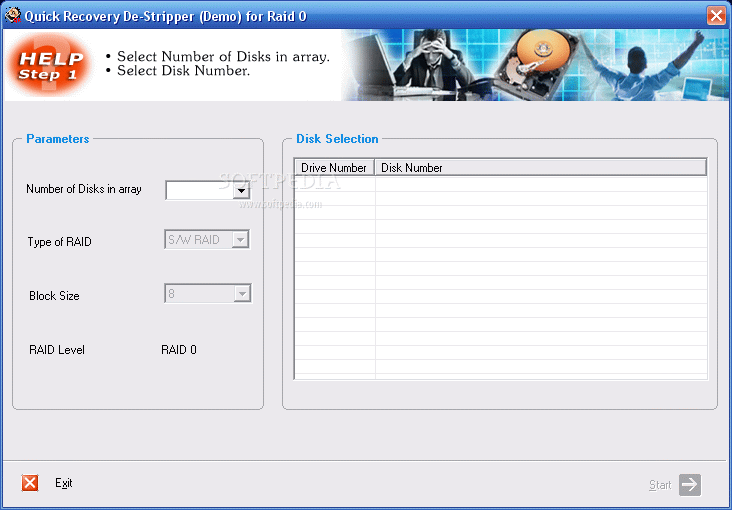Screen dimensions: 732x510
Task: Click 'Select Number of Disks in array.' help text
Action: [x=223, y=57]
